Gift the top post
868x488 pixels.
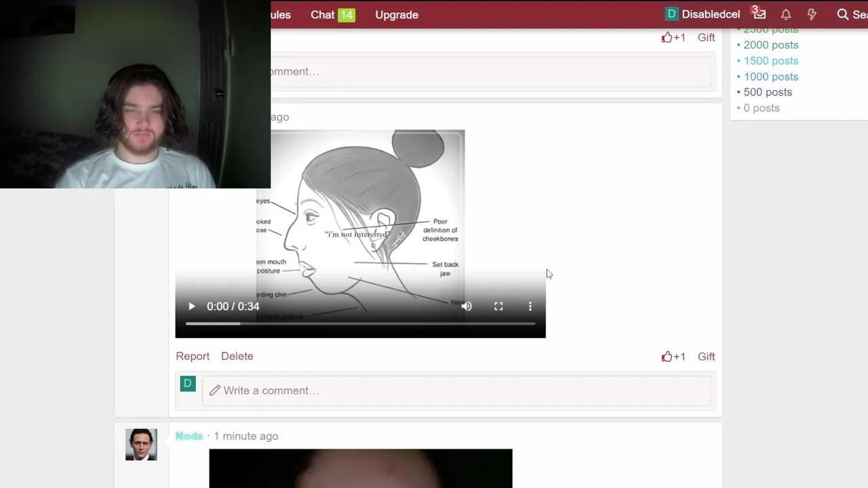tap(706, 37)
